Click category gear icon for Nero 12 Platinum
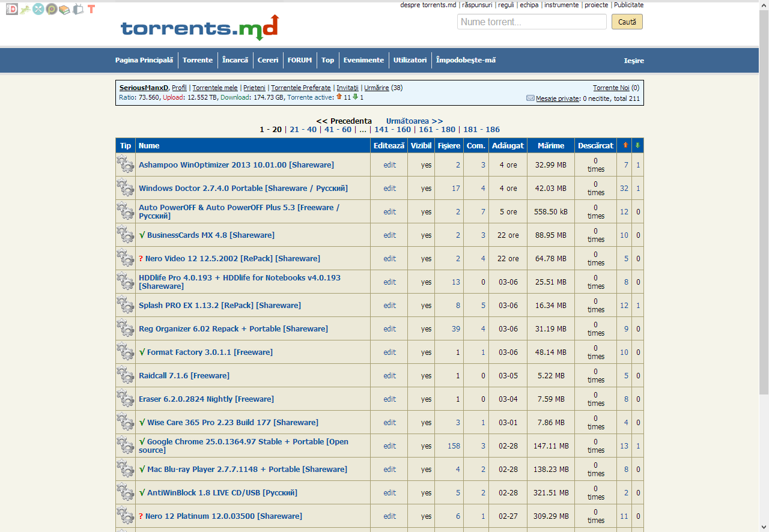 pyautogui.click(x=126, y=515)
